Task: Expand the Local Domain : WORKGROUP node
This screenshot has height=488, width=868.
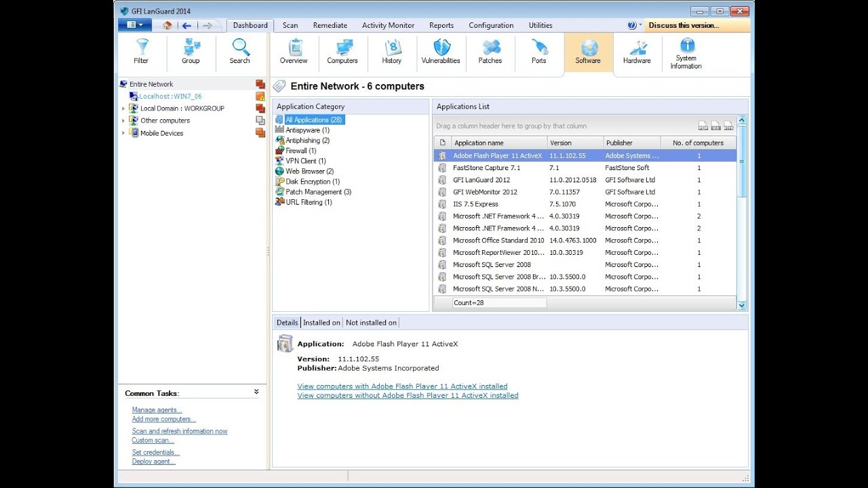Action: pos(123,108)
